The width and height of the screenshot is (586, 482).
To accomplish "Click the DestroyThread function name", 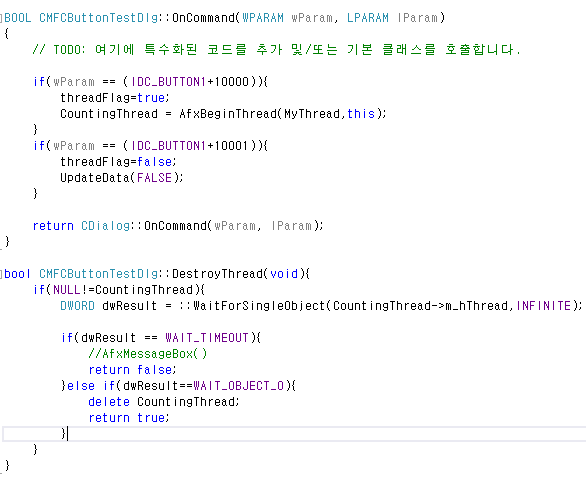I will click(x=218, y=274).
